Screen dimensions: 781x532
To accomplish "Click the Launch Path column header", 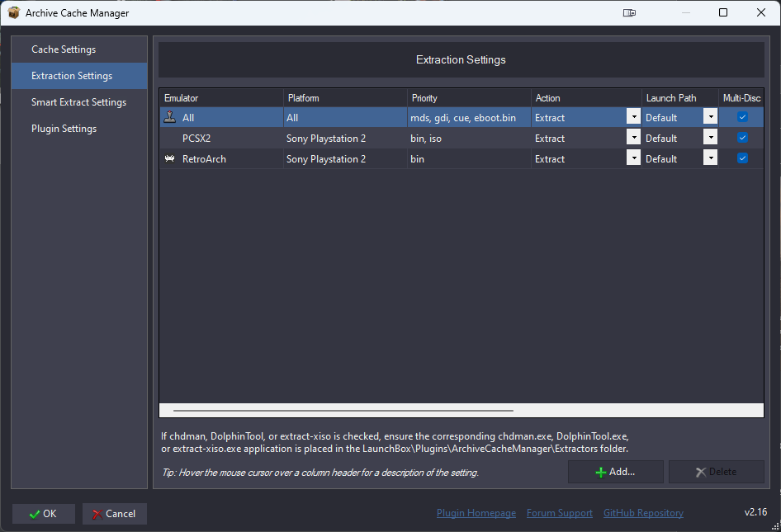I will pos(680,98).
